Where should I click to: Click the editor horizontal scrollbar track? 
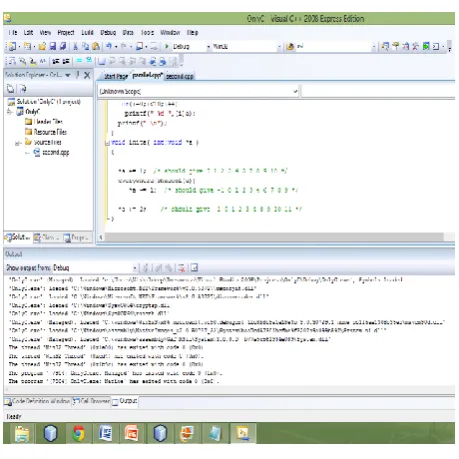(274, 237)
